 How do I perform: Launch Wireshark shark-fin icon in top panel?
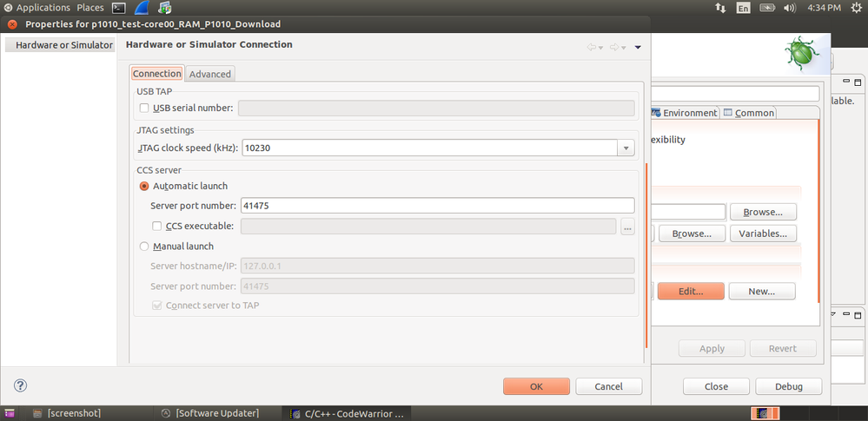coord(142,7)
